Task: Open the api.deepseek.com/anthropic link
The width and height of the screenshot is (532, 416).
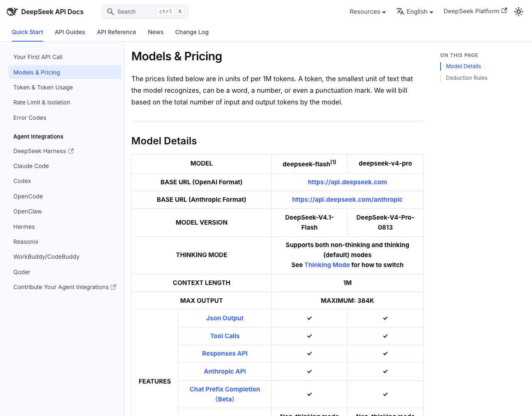Action: coord(347,200)
